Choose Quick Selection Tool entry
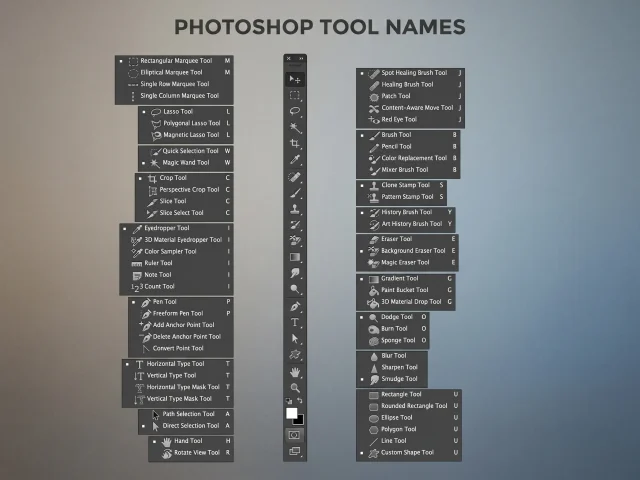 186,151
